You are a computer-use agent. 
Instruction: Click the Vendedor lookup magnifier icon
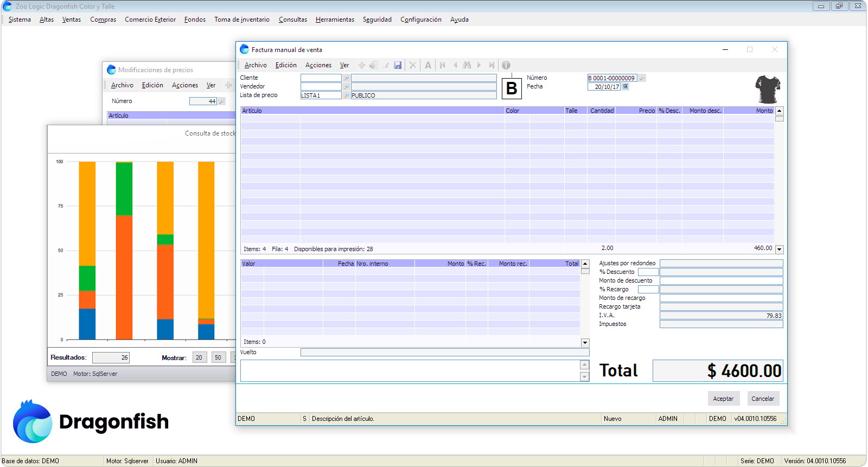click(x=346, y=87)
